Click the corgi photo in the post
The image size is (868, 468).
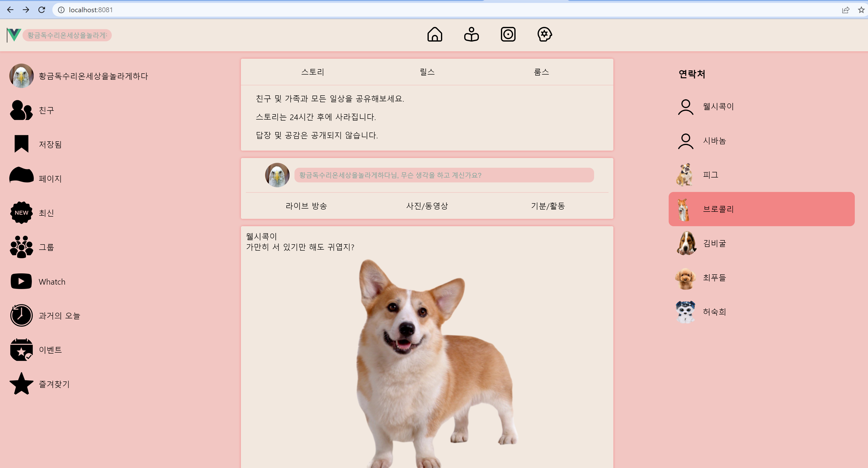click(x=437, y=363)
